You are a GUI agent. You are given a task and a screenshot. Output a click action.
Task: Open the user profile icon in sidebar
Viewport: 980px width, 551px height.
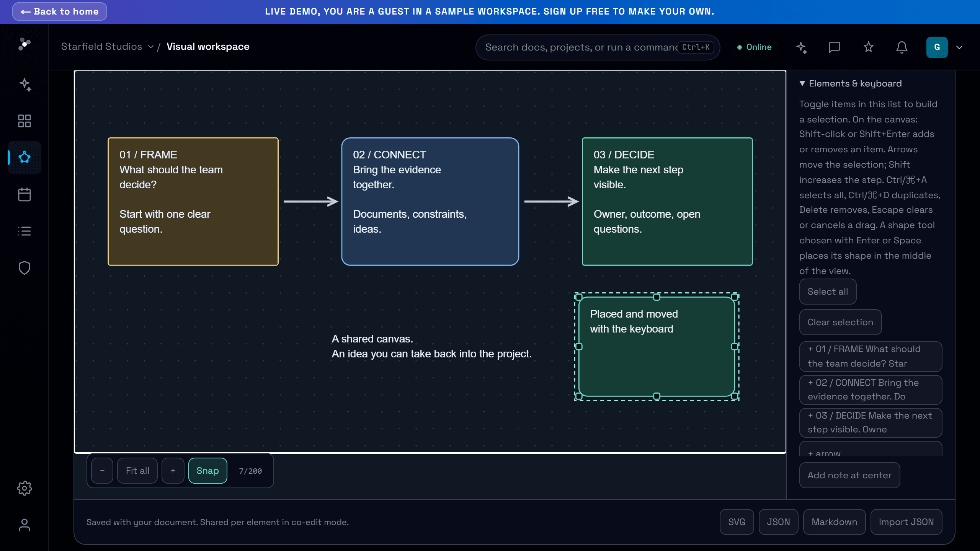[24, 525]
